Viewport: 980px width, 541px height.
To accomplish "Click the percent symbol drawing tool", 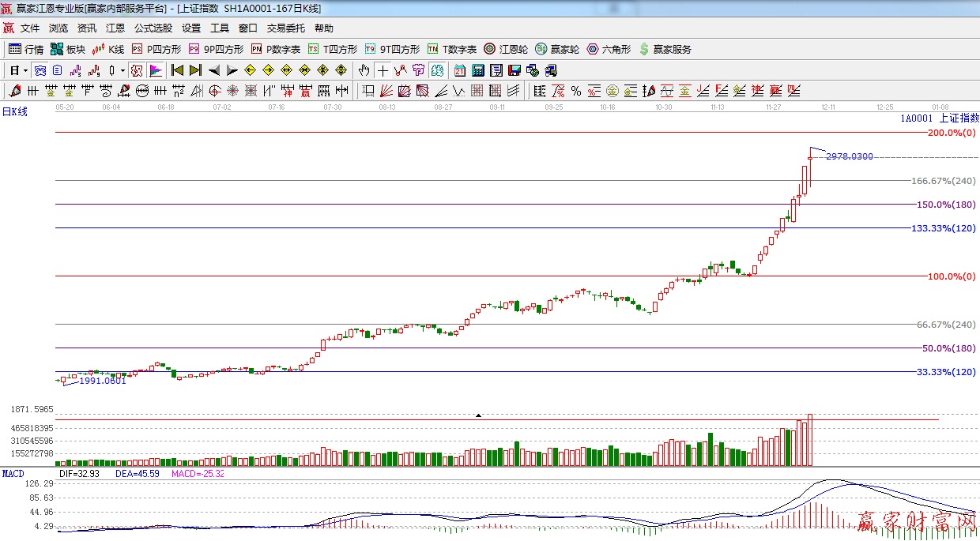I will 576,91.
